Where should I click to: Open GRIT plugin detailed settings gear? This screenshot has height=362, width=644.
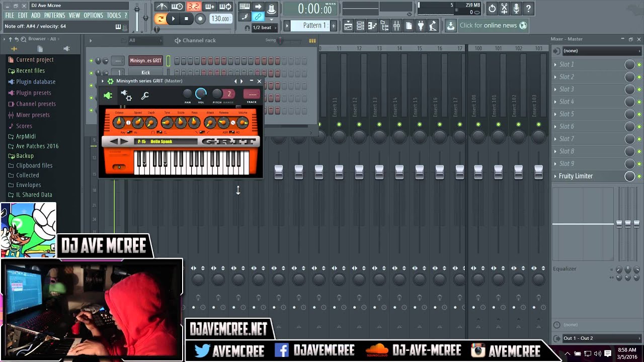(126, 95)
